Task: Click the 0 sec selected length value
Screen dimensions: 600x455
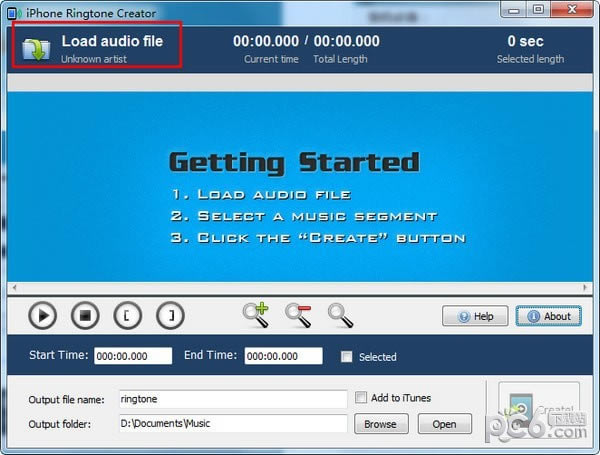Action: point(525,41)
